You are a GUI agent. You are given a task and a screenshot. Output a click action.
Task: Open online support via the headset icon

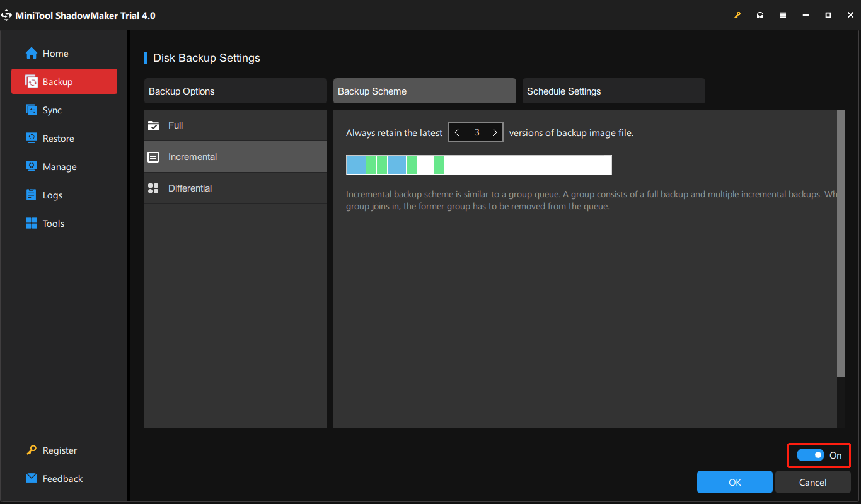(760, 14)
